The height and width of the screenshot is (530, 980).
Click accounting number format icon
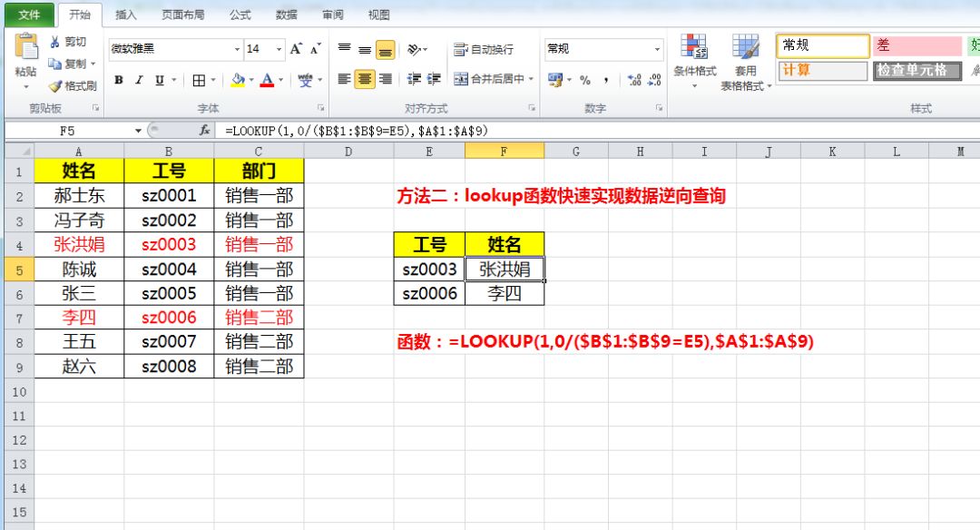point(554,79)
